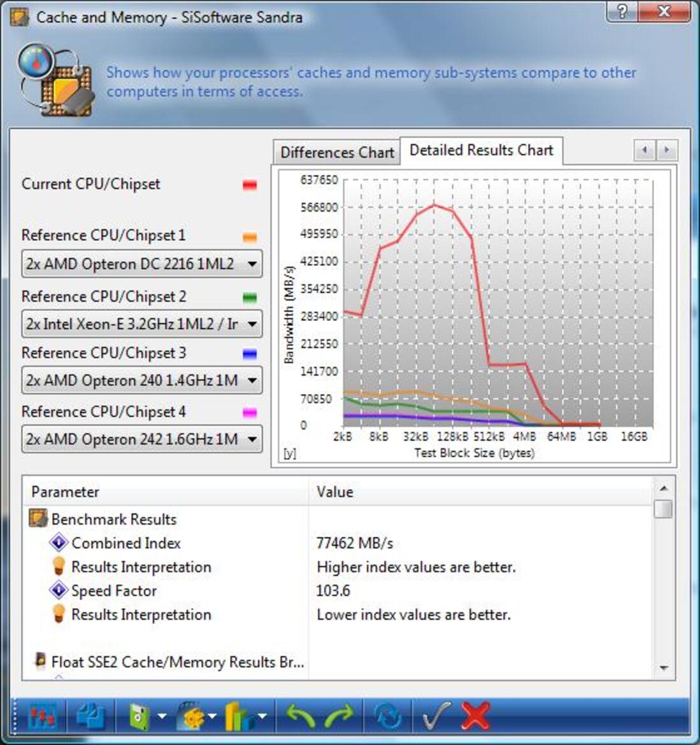Viewport: 700px width, 745px height.
Task: Click the green floppy disk save icon
Action: 139,716
